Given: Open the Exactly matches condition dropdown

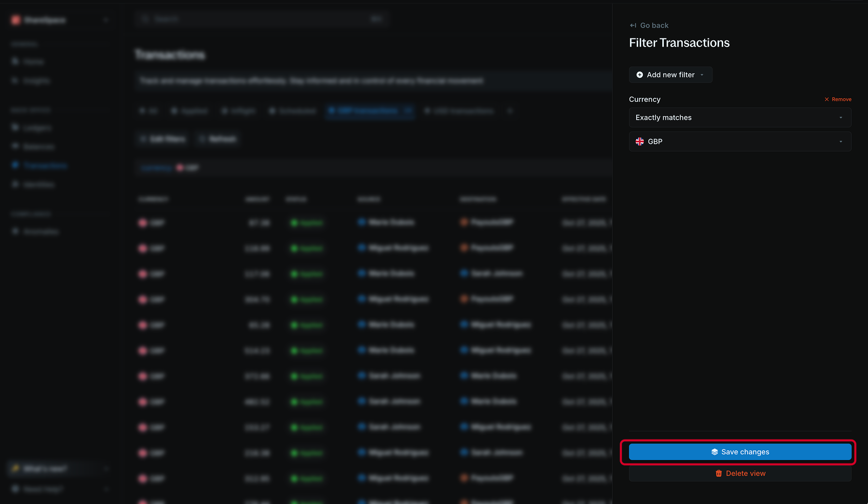Looking at the screenshot, I should [740, 117].
